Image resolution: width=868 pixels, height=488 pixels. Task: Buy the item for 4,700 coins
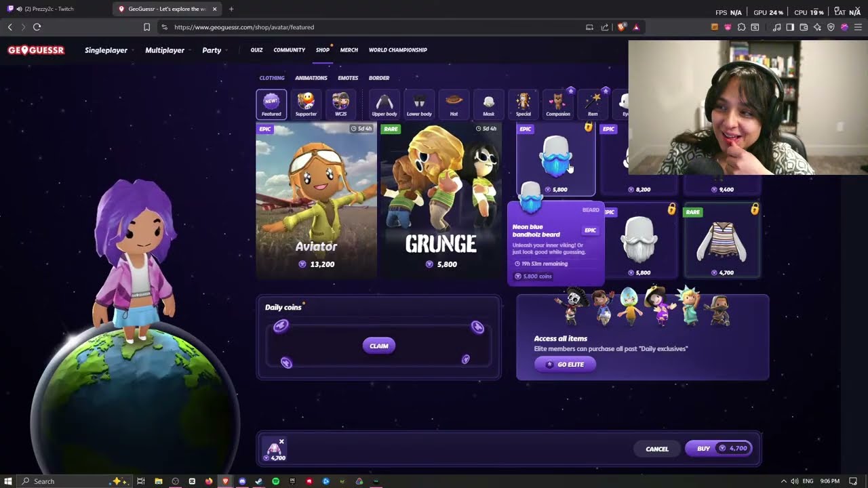719,449
